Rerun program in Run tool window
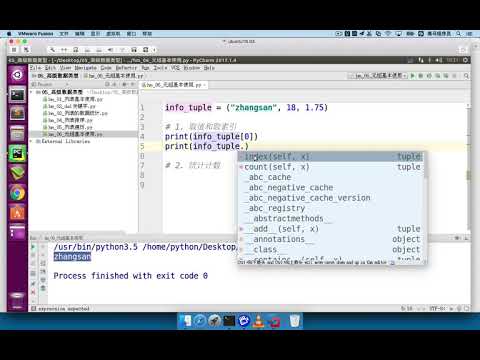Image resolution: width=480 pixels, height=360 pixels. 33,247
